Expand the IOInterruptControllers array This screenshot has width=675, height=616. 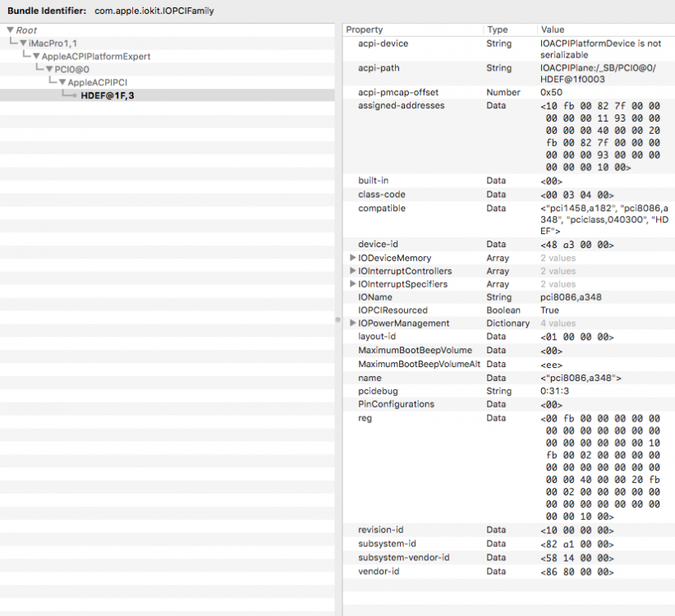coord(352,271)
